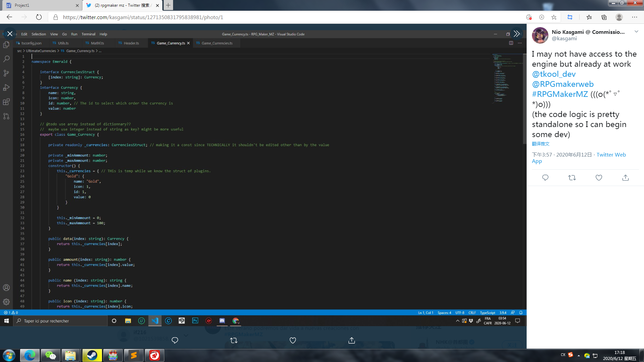Open WeChat from the taskbar
The width and height of the screenshot is (644, 362).
pos(50,355)
